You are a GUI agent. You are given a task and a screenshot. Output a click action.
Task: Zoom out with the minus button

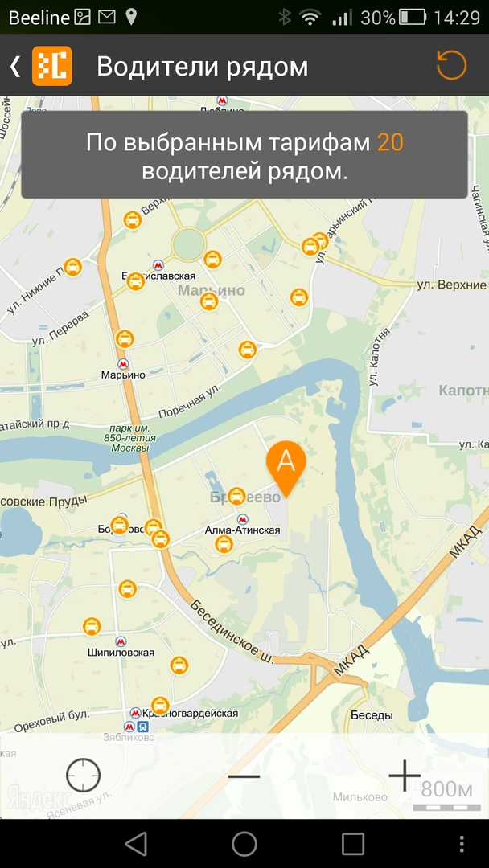[244, 776]
